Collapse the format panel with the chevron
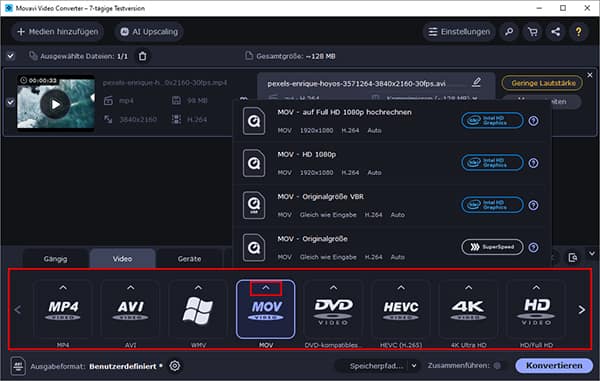600x381 pixels. tap(592, 253)
